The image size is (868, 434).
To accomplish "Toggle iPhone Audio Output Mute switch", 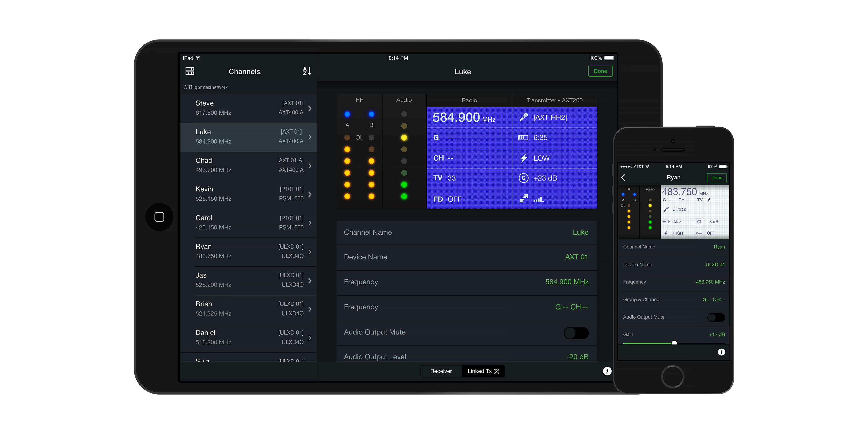I will [x=716, y=317].
